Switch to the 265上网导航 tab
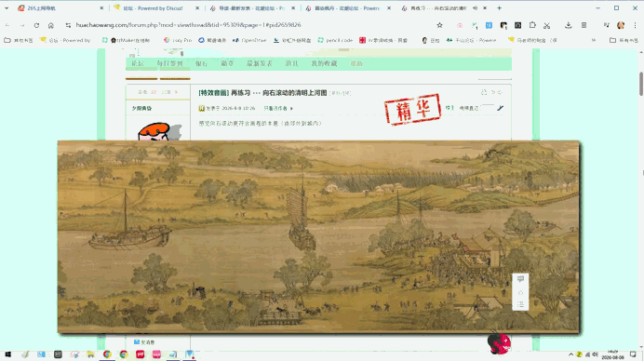This screenshot has width=644, height=361. pyautogui.click(x=60, y=7)
